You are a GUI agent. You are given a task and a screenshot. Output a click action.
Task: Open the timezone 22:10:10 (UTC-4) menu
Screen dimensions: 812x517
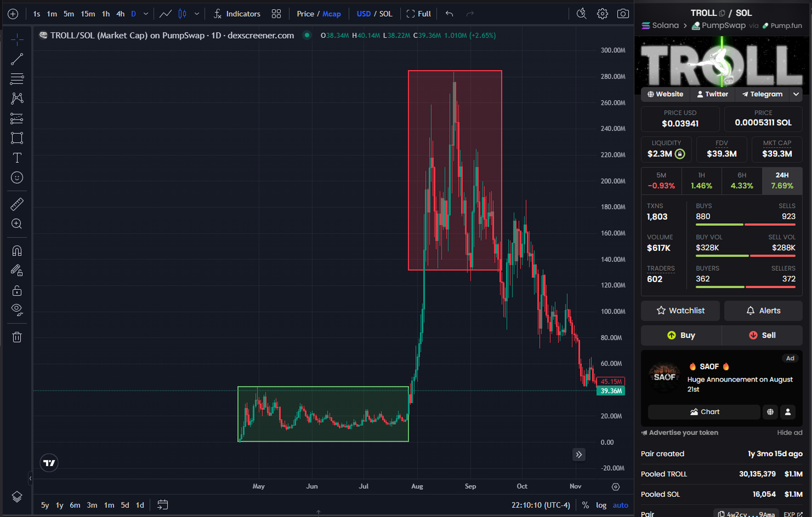[541, 505]
